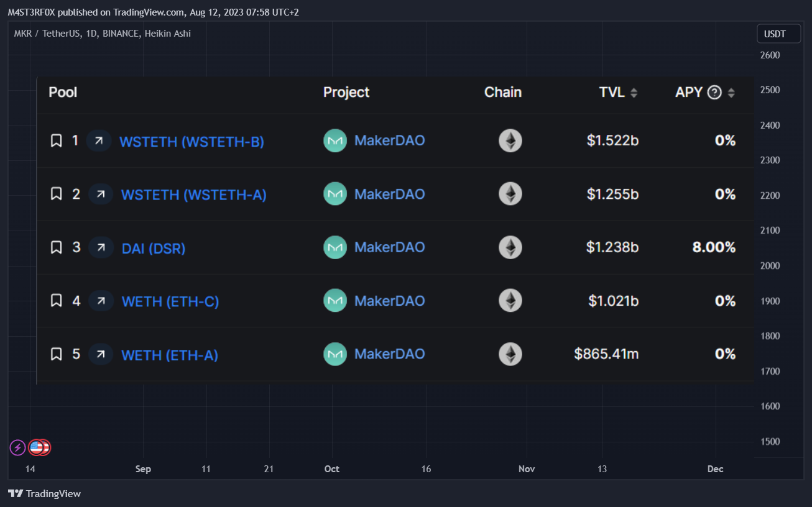This screenshot has width=812, height=507.
Task: Click the $1.255b TVL value
Action: coord(612,194)
